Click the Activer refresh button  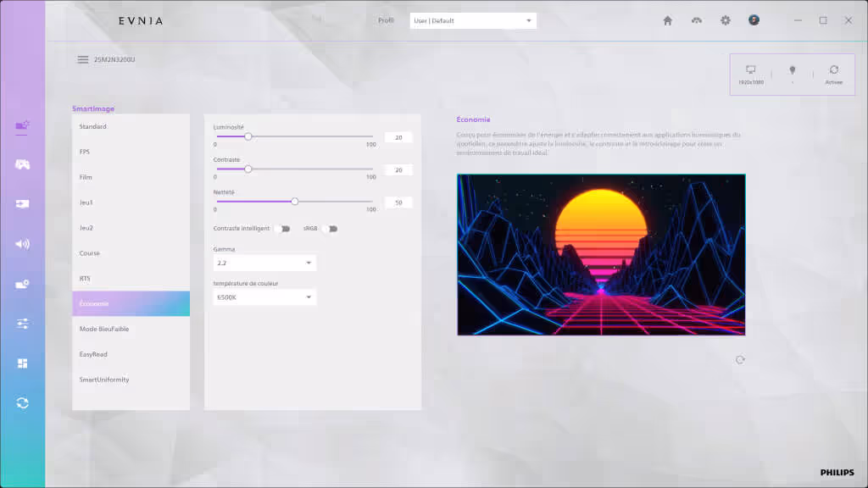[x=833, y=75]
